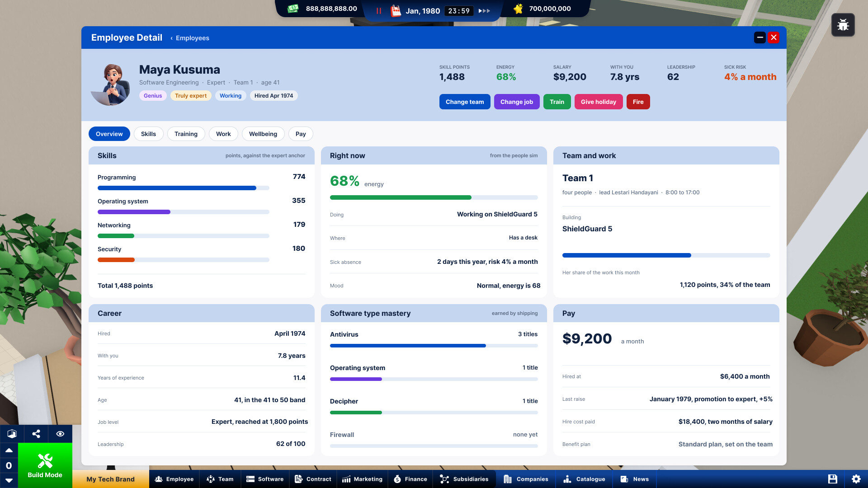Go back to Employees list
This screenshot has width=868, height=488.
click(x=190, y=38)
